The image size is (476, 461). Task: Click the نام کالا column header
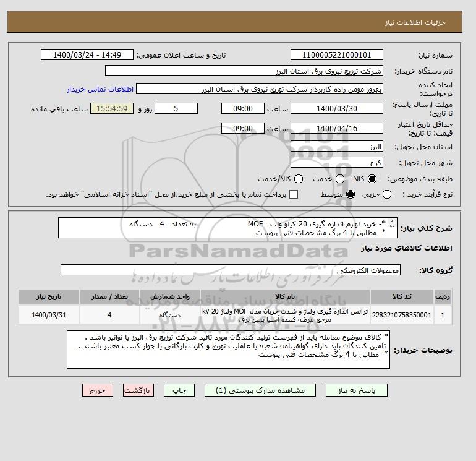coord(285,296)
